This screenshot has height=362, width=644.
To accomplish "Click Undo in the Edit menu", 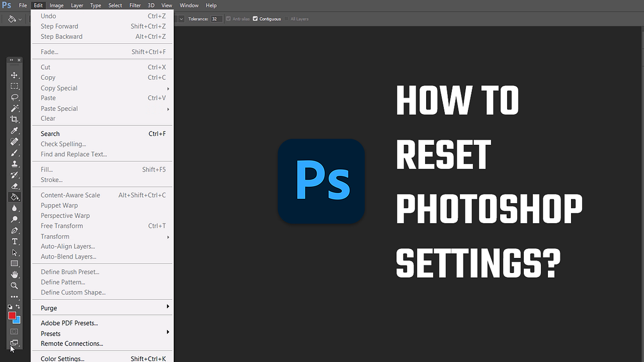I will point(48,16).
